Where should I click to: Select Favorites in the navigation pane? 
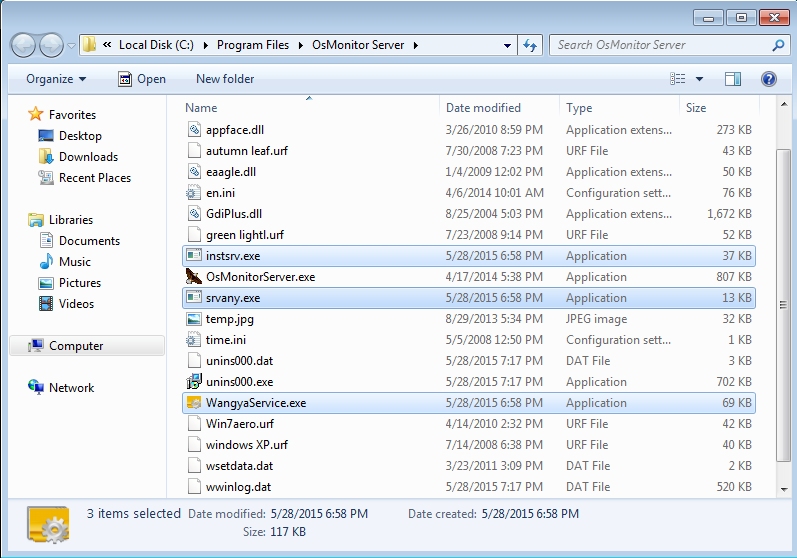[72, 115]
